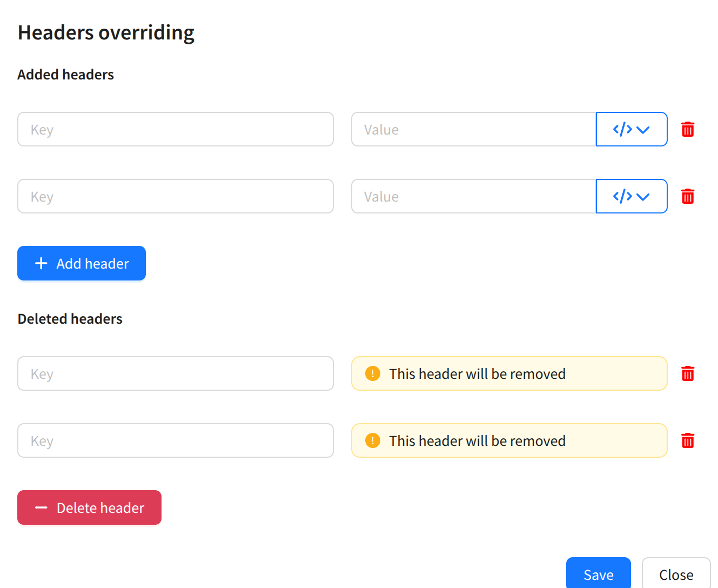The height and width of the screenshot is (588, 718).
Task: Save the header overrides
Action: [598, 574]
